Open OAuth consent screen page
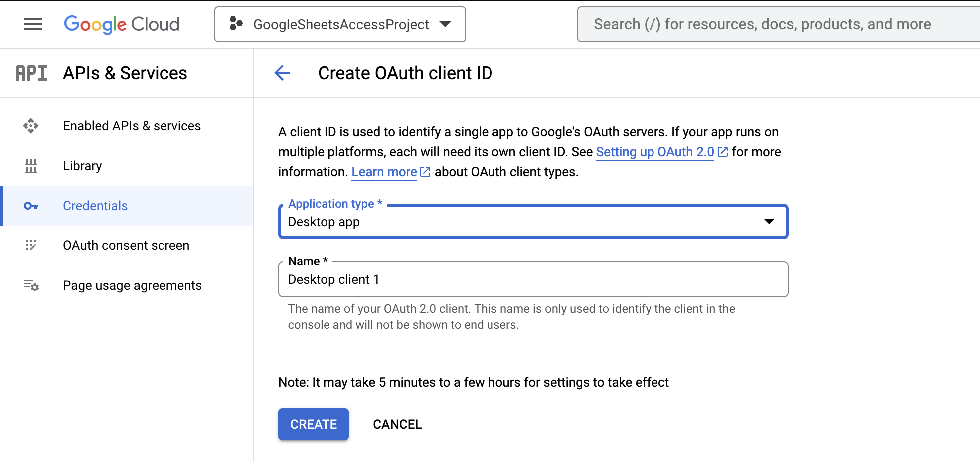The width and height of the screenshot is (980, 462). pos(126,245)
